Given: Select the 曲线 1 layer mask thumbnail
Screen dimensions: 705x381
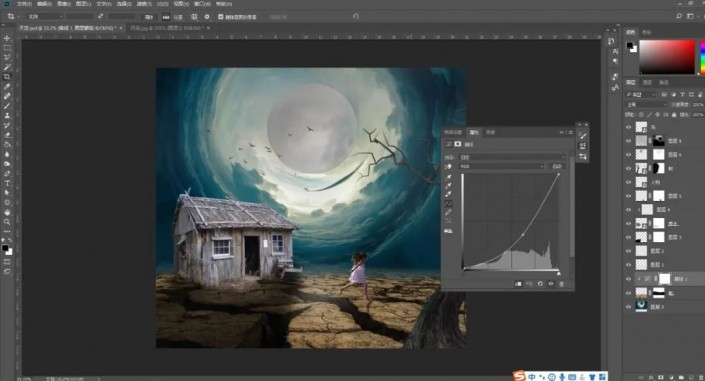Looking at the screenshot, I should pos(664,279).
